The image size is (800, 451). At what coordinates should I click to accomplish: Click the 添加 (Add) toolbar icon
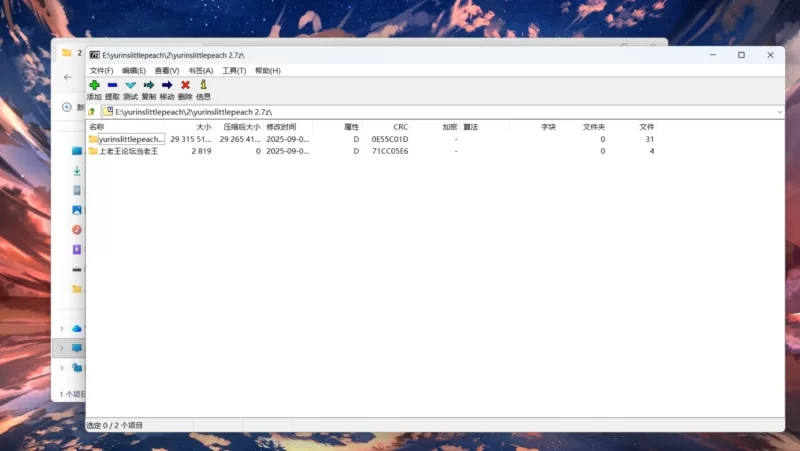[x=94, y=86]
